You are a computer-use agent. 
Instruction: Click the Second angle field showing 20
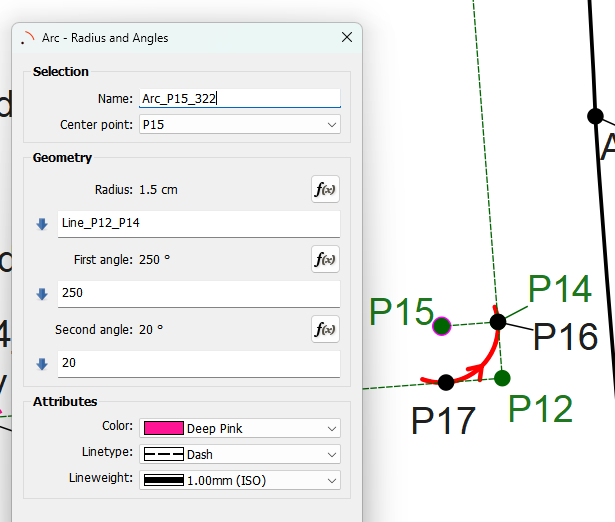tap(198, 364)
